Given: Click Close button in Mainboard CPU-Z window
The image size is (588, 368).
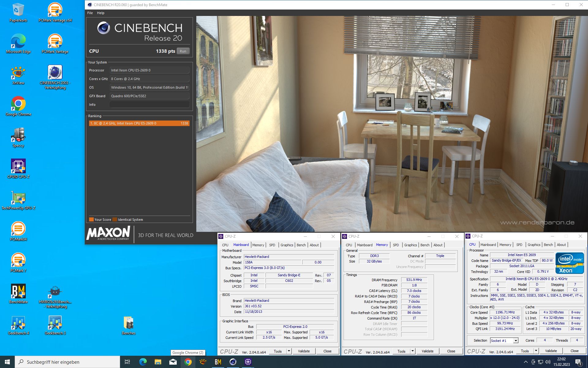Looking at the screenshot, I should 327,351.
